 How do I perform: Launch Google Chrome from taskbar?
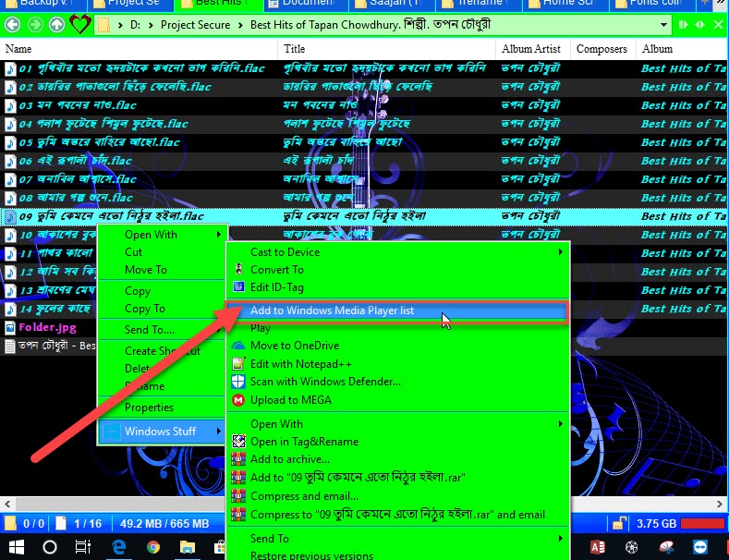153,547
